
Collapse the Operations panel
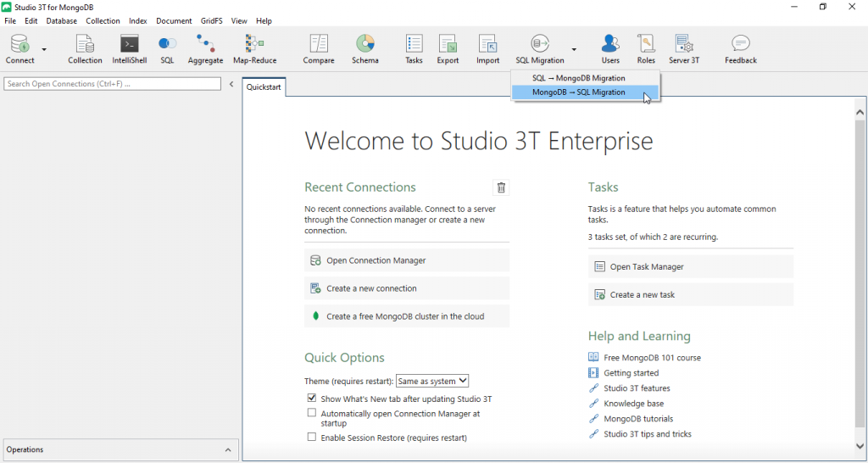click(227, 449)
